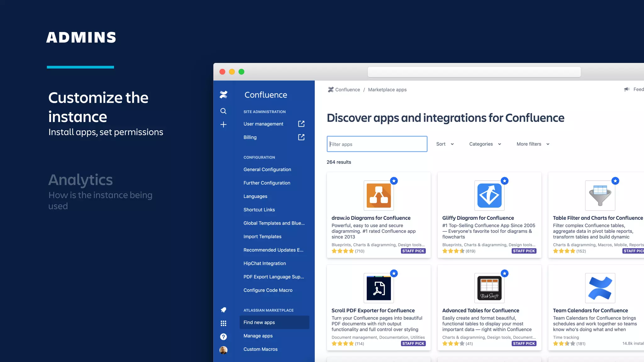Viewport: 644px width, 362px height.
Task: Open the user profile avatar
Action: click(x=223, y=350)
